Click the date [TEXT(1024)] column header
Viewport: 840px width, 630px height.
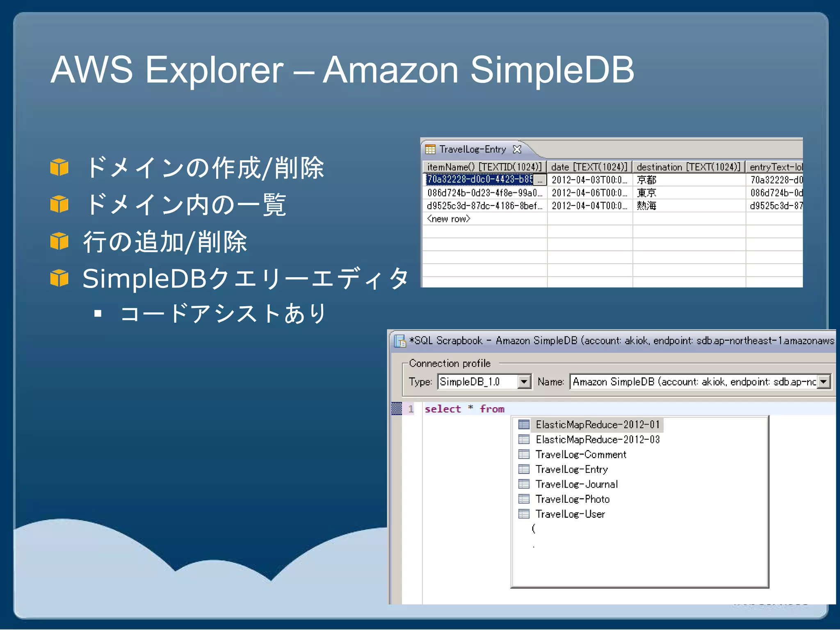(x=589, y=167)
